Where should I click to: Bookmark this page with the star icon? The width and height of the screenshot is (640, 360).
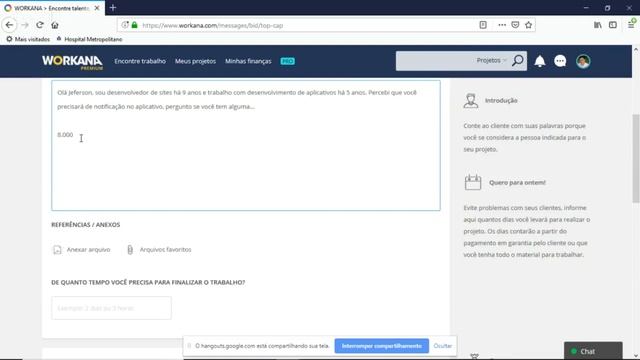529,25
